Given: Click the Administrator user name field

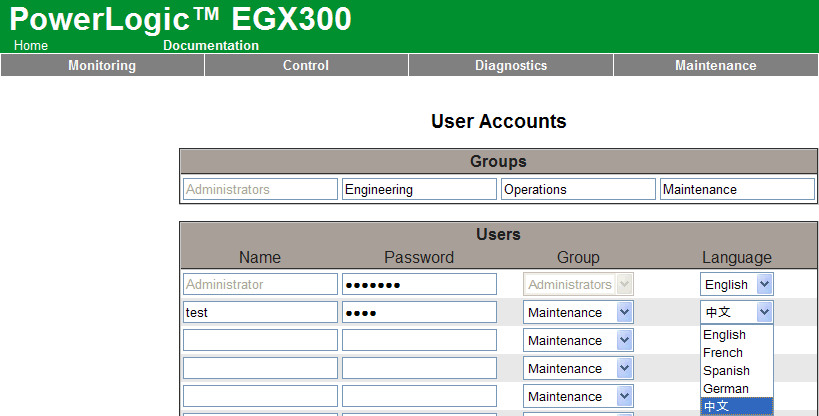Looking at the screenshot, I should click(x=260, y=284).
